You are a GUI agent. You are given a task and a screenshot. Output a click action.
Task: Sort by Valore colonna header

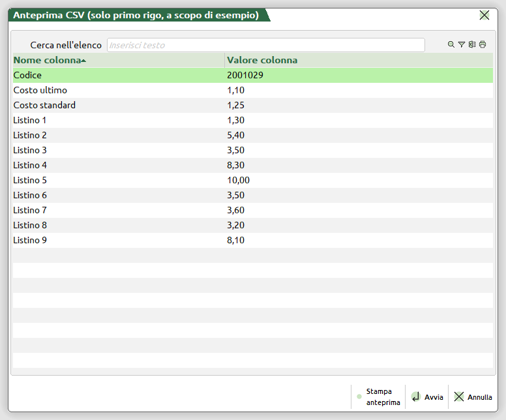coord(262,60)
